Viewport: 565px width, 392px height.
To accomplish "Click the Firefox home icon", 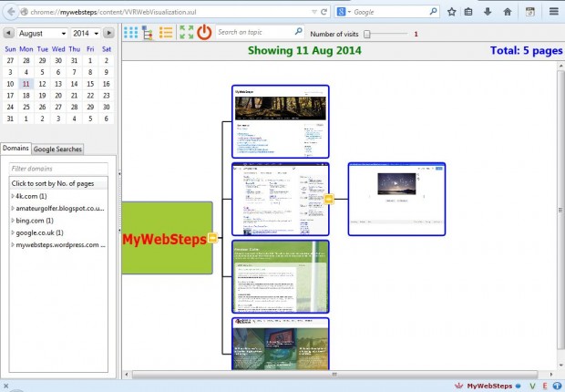I will [508, 12].
